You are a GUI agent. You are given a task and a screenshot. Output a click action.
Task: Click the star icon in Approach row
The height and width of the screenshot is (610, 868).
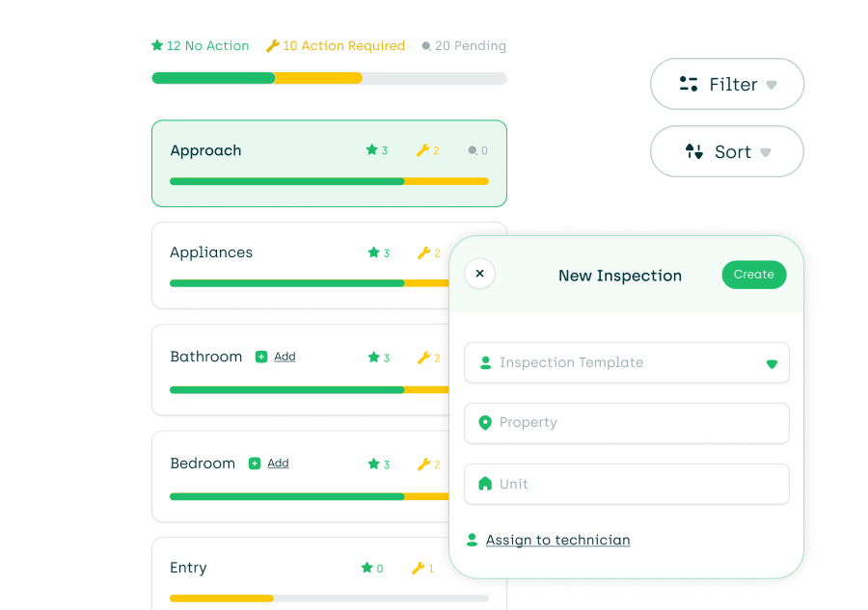pyautogui.click(x=371, y=150)
